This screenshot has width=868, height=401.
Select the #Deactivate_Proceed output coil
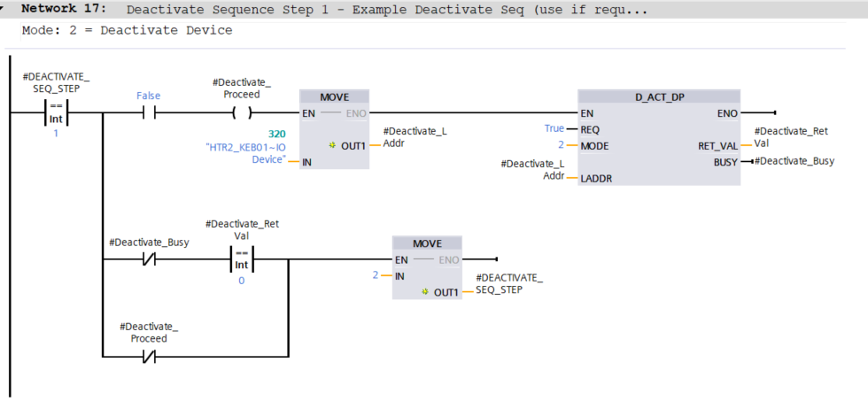(242, 113)
